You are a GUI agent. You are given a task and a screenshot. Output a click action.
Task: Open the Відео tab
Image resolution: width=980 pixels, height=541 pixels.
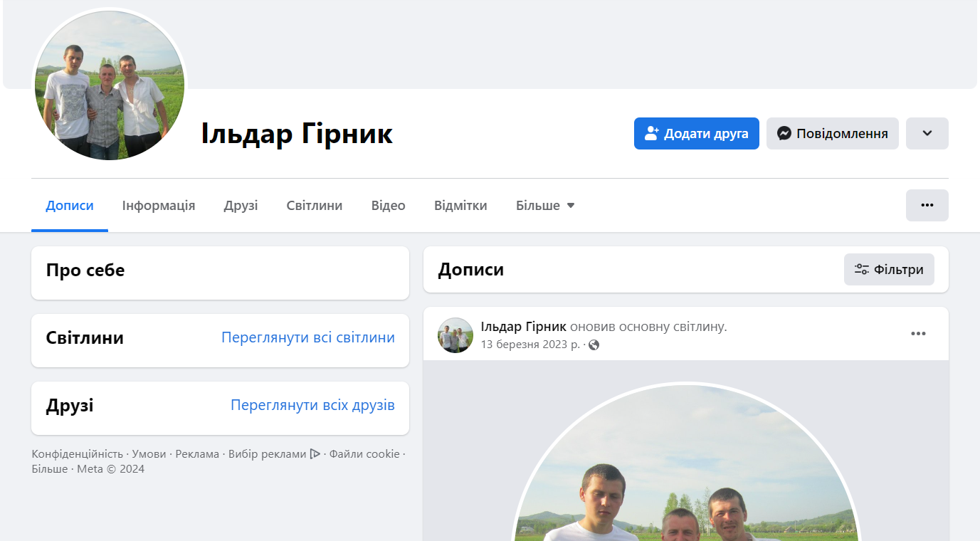(388, 206)
